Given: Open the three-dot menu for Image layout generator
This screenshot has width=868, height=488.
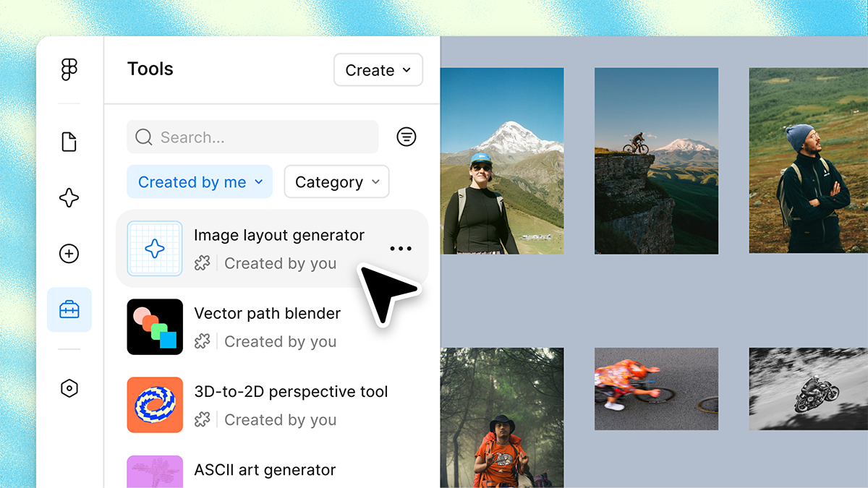Looking at the screenshot, I should tap(400, 249).
